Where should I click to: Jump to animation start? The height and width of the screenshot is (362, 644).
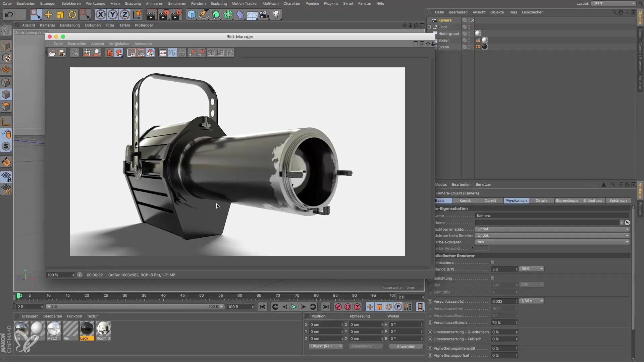click(263, 307)
